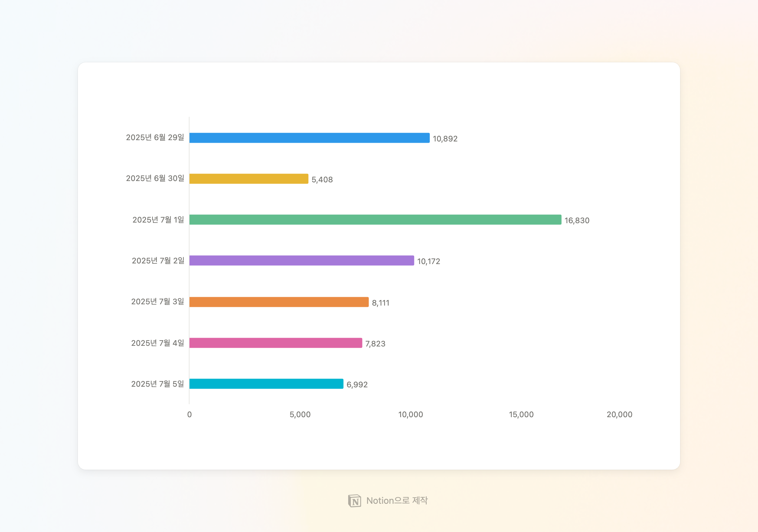758x532 pixels.
Task: Click the 16,830 value label
Action: 576,221
